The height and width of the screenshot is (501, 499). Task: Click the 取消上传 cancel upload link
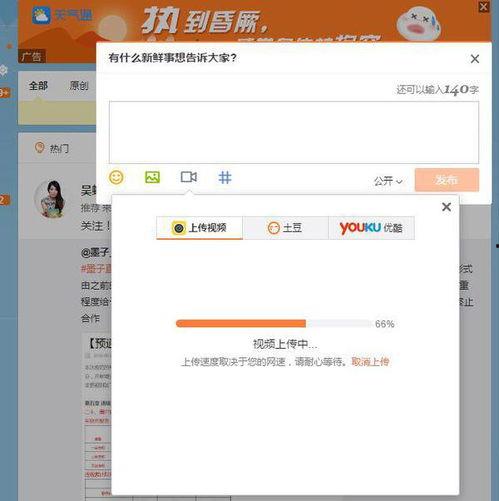370,361
